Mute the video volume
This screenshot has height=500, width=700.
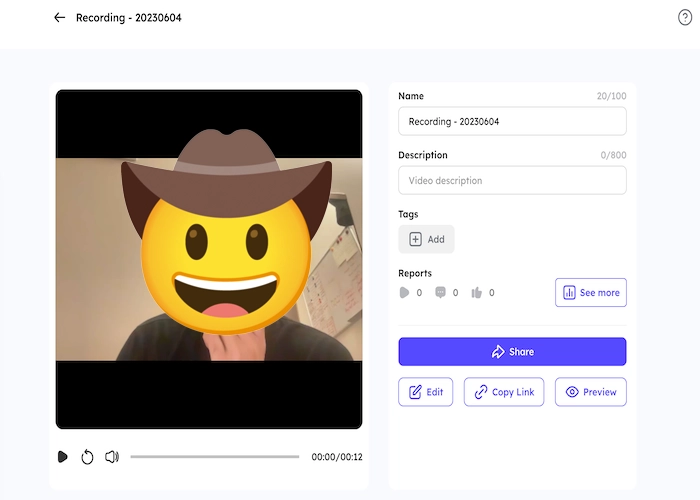[112, 457]
